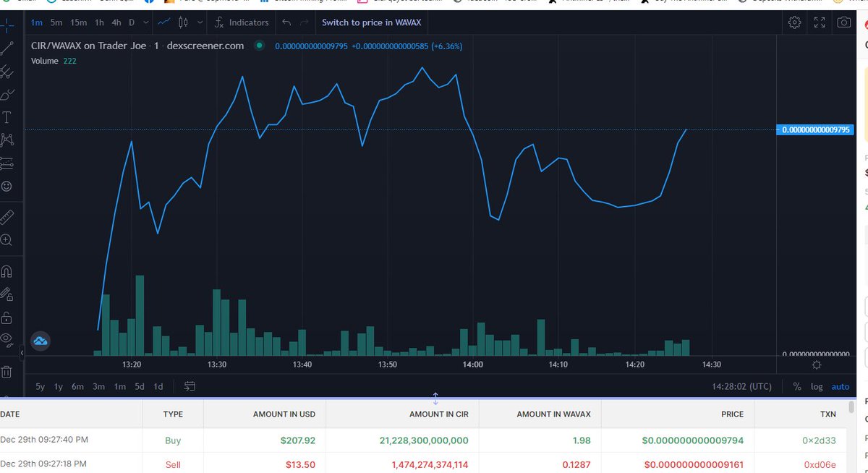Click the chart and table resize handle
This screenshot has height=473, width=868.
click(435, 398)
